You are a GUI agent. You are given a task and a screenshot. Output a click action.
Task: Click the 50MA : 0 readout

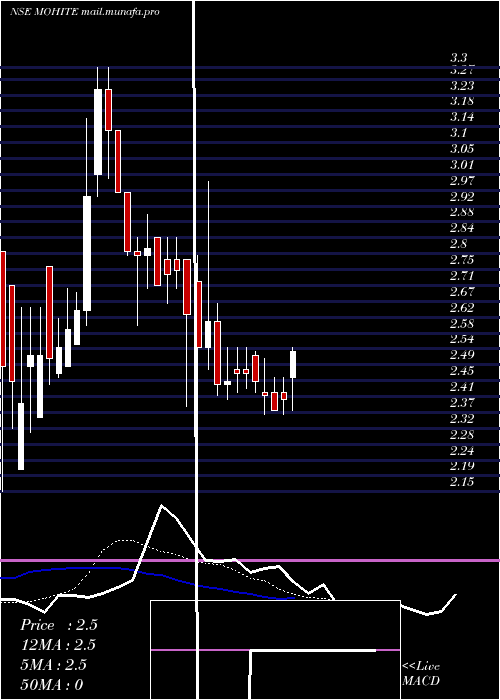click(x=52, y=685)
